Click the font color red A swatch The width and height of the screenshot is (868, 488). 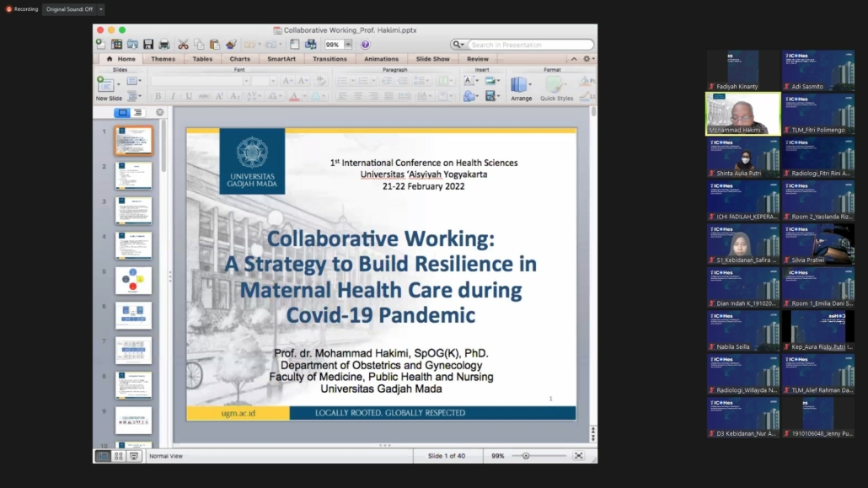point(294,97)
